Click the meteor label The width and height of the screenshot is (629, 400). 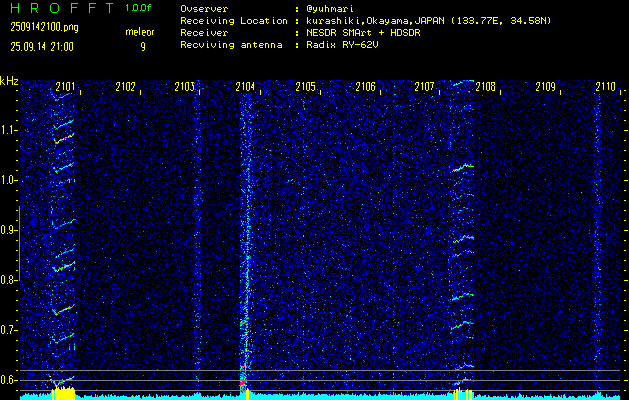tap(140, 32)
